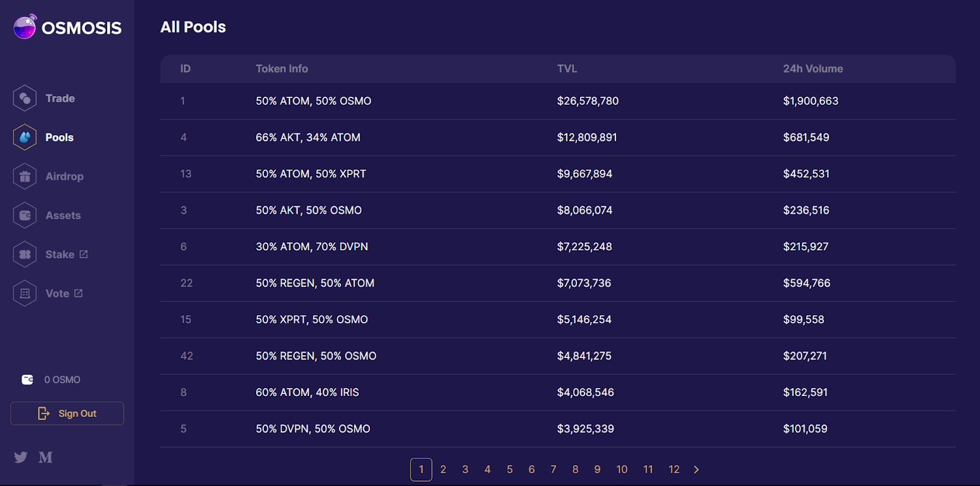The width and height of the screenshot is (980, 486).
Task: Click the Token Info column header
Action: (x=282, y=69)
